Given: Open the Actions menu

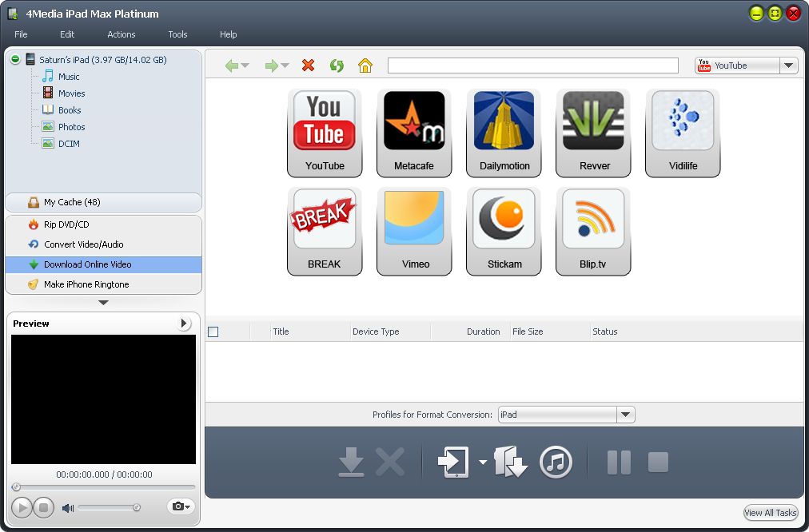Looking at the screenshot, I should (x=122, y=34).
